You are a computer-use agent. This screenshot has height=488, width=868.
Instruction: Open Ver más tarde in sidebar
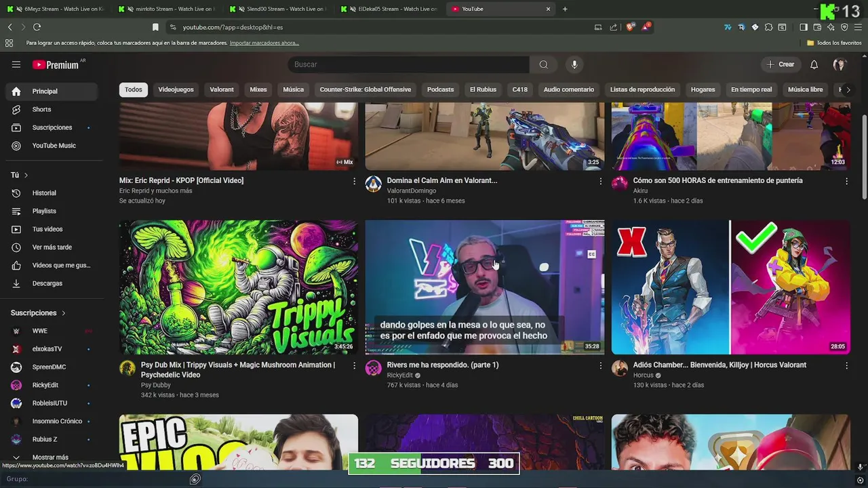pos(52,247)
